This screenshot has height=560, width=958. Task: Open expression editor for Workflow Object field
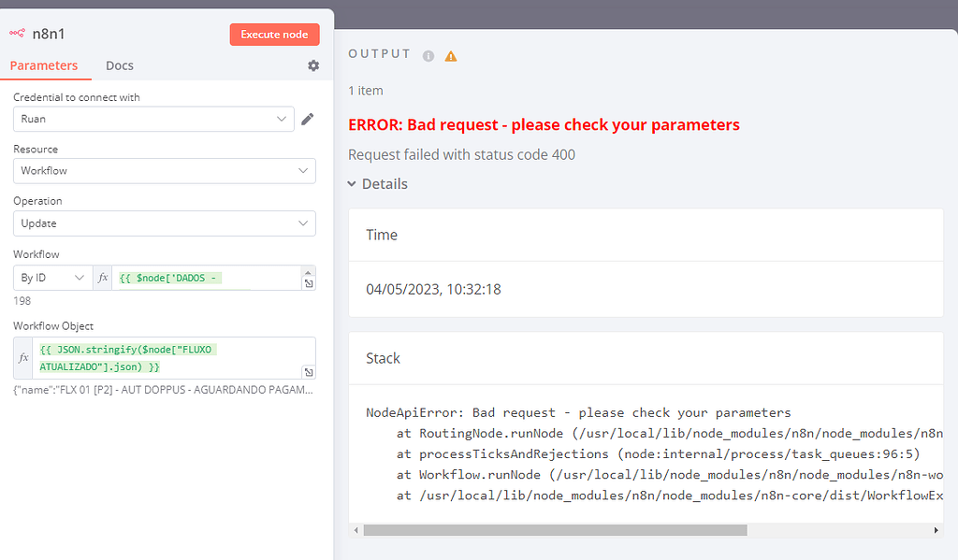click(309, 372)
